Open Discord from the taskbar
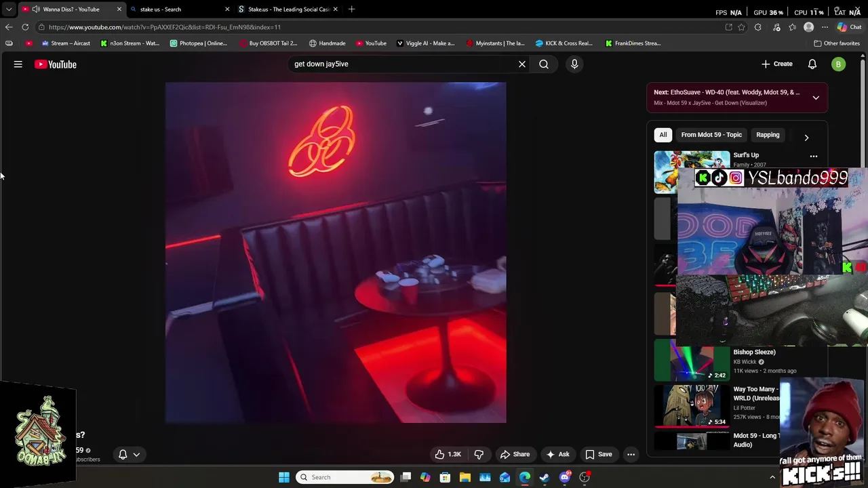The width and height of the screenshot is (868, 488). point(565,477)
